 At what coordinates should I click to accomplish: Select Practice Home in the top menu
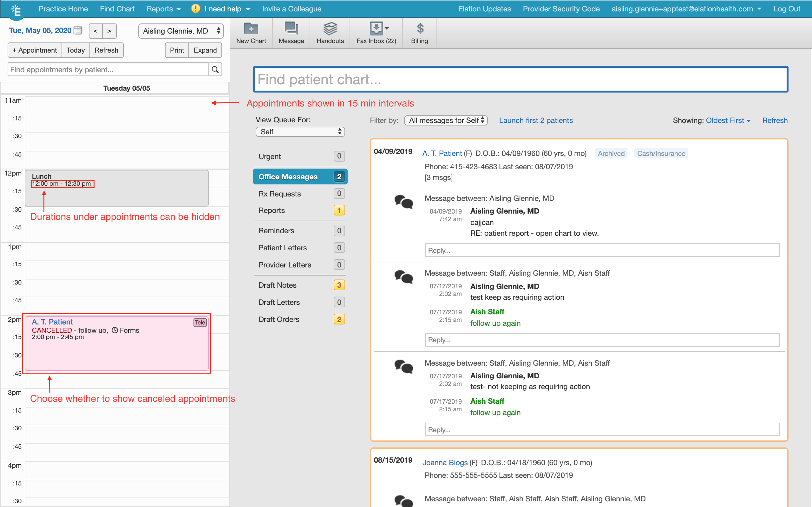63,9
